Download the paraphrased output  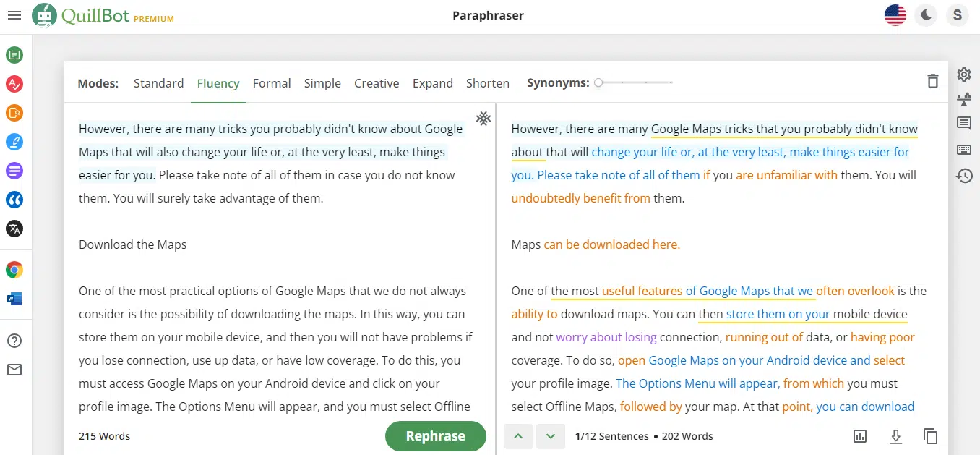coord(895,435)
